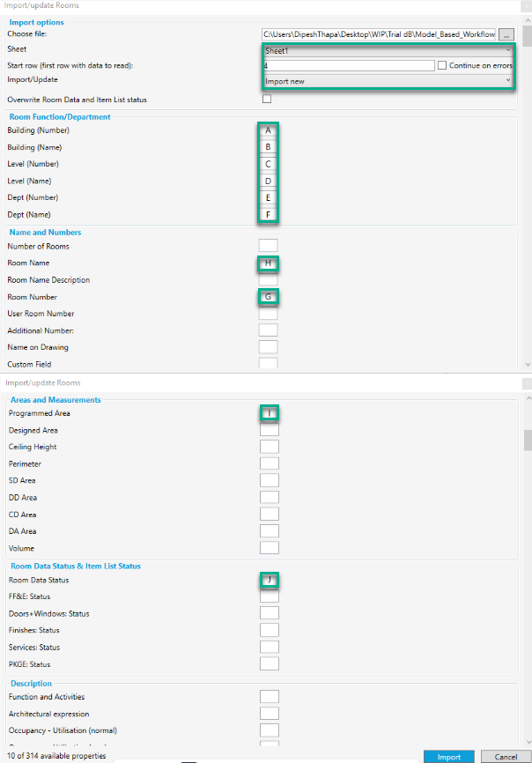Open the Sheet dropdown showing Sheet1
Screen dimensions: 532x763
(x=388, y=50)
